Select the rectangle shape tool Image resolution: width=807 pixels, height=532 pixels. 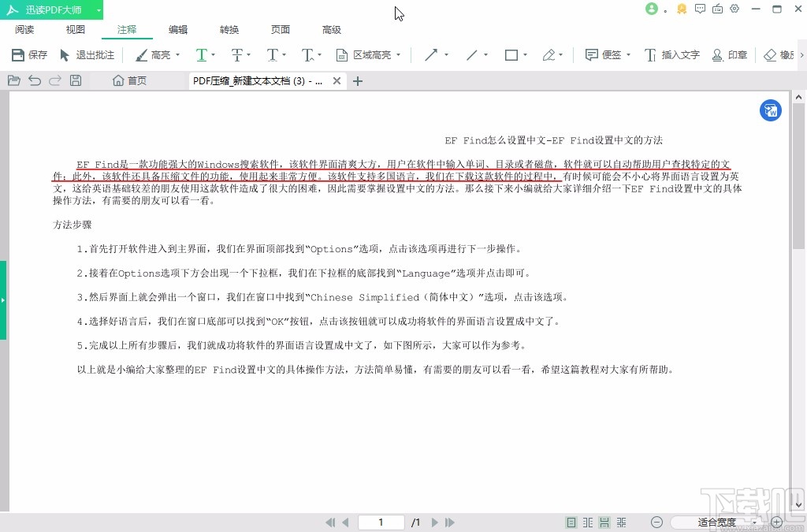click(x=511, y=56)
